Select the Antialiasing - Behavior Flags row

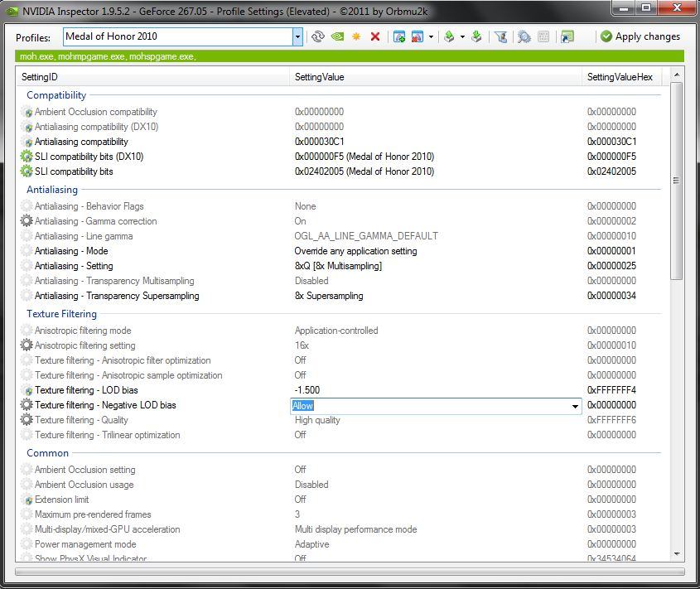coord(340,206)
